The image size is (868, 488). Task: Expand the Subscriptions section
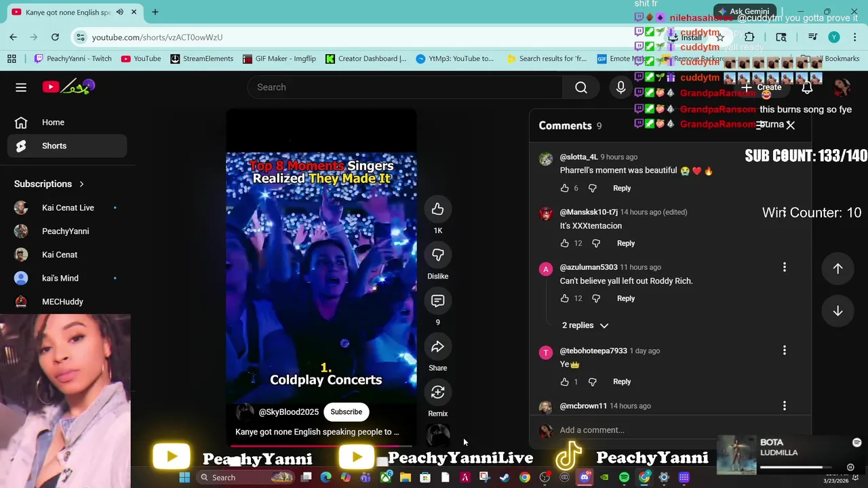click(50, 184)
